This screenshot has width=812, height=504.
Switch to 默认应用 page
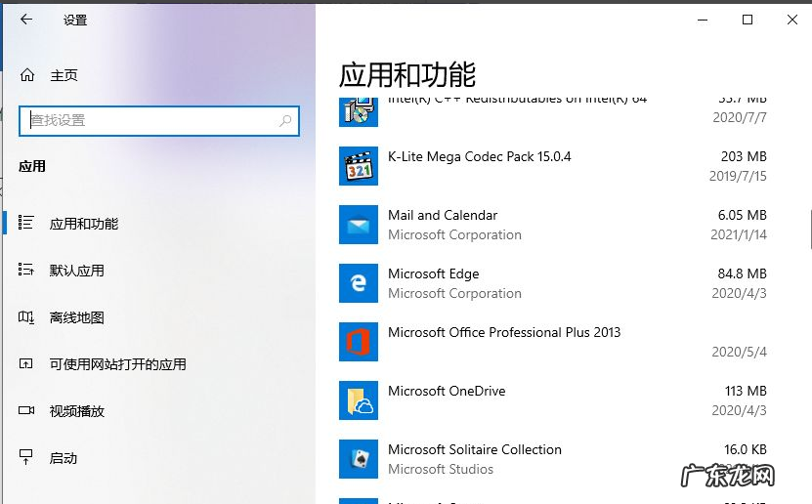click(x=76, y=271)
